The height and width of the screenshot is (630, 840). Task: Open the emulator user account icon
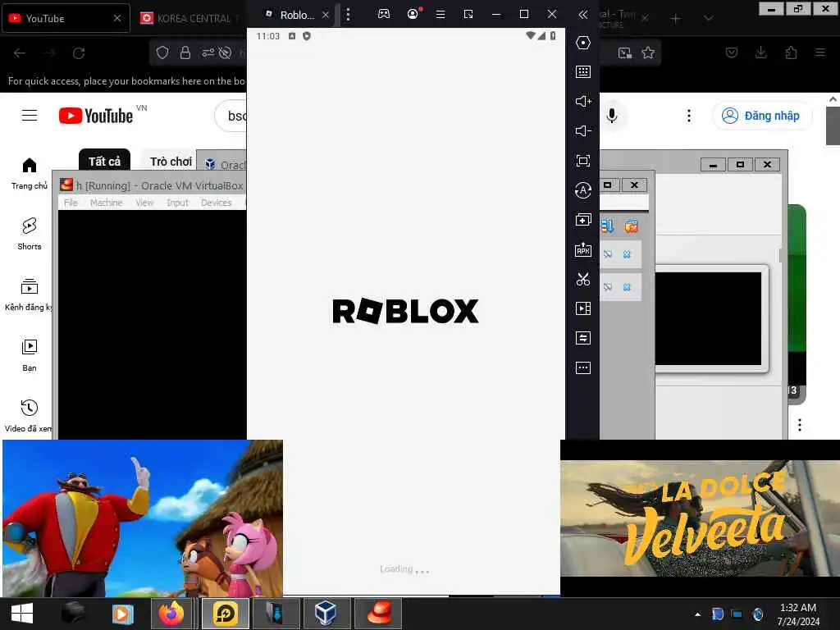tap(413, 14)
